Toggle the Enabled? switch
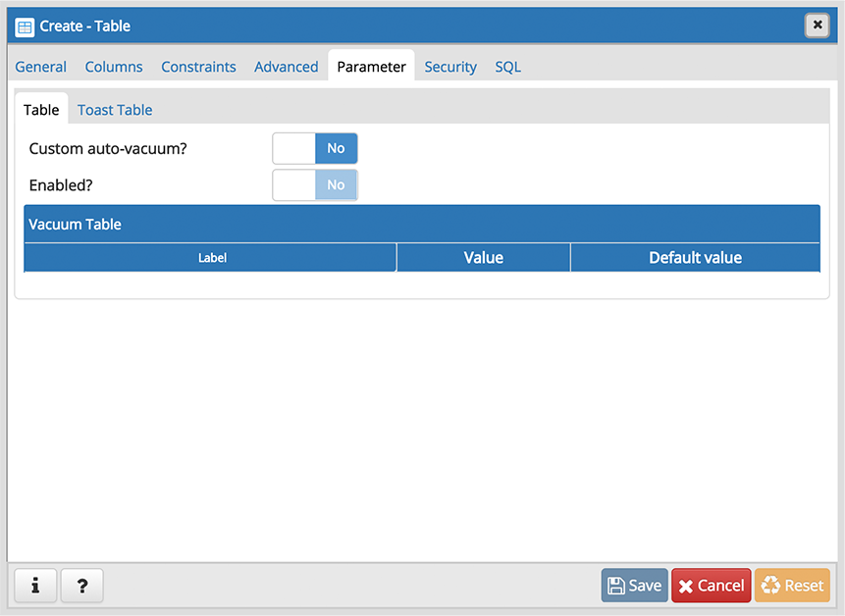The height and width of the screenshot is (616, 845). 315,184
